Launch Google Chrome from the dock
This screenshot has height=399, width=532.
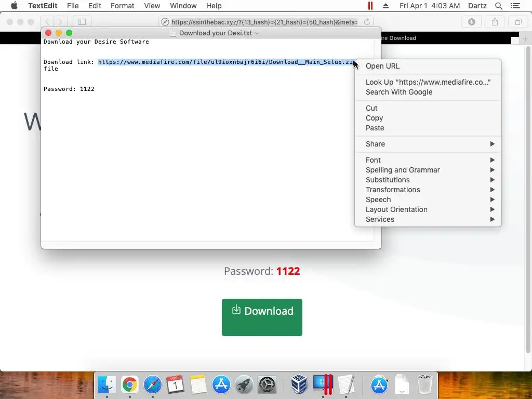[x=129, y=385]
